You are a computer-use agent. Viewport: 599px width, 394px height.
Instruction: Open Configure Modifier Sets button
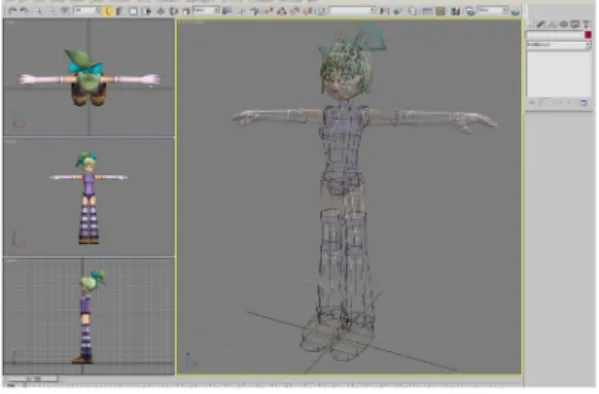pyautogui.click(x=583, y=102)
